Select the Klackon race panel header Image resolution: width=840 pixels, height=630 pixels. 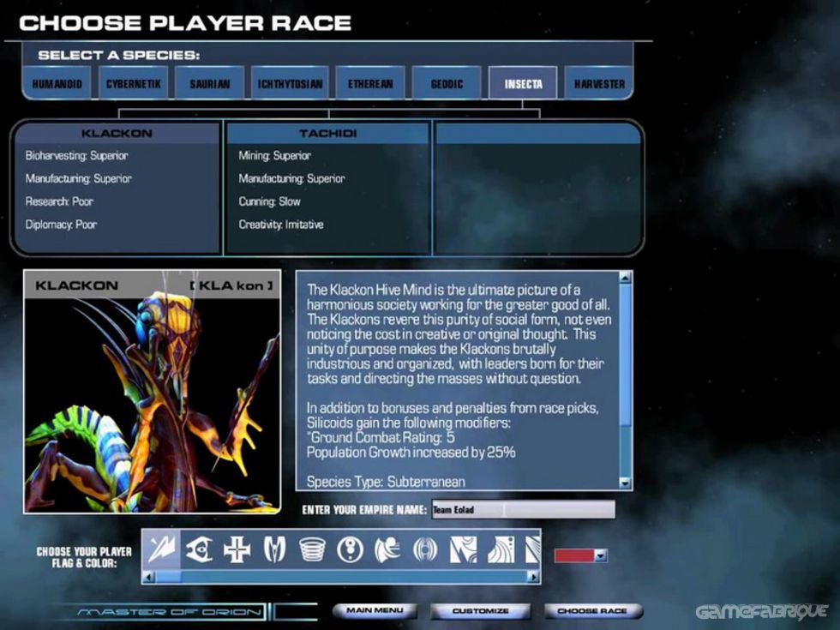coord(117,134)
